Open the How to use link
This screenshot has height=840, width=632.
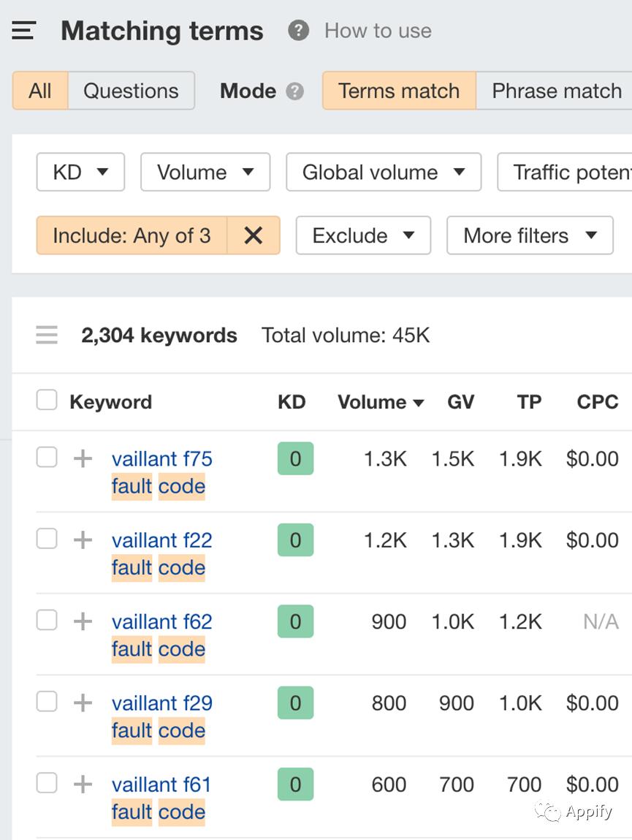(378, 31)
